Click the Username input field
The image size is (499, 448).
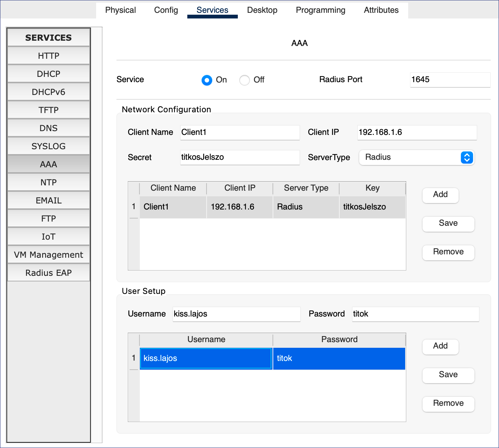237,314
